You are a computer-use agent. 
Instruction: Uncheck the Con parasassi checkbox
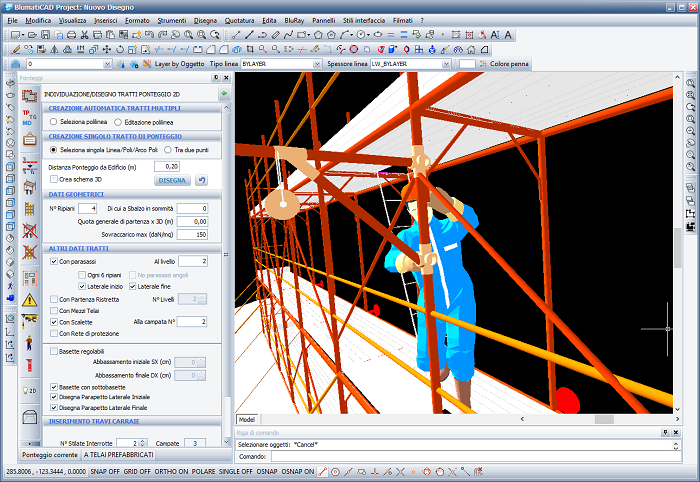click(x=54, y=261)
